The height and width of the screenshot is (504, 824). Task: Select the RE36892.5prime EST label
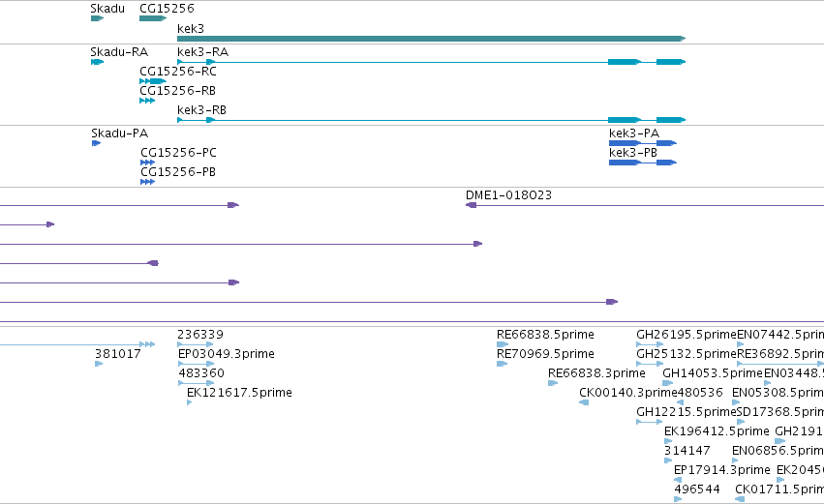(x=780, y=354)
